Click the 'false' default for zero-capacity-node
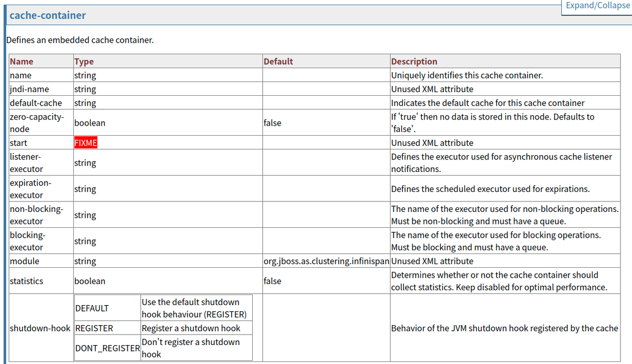Screen dimensions: 632x364 272,123
